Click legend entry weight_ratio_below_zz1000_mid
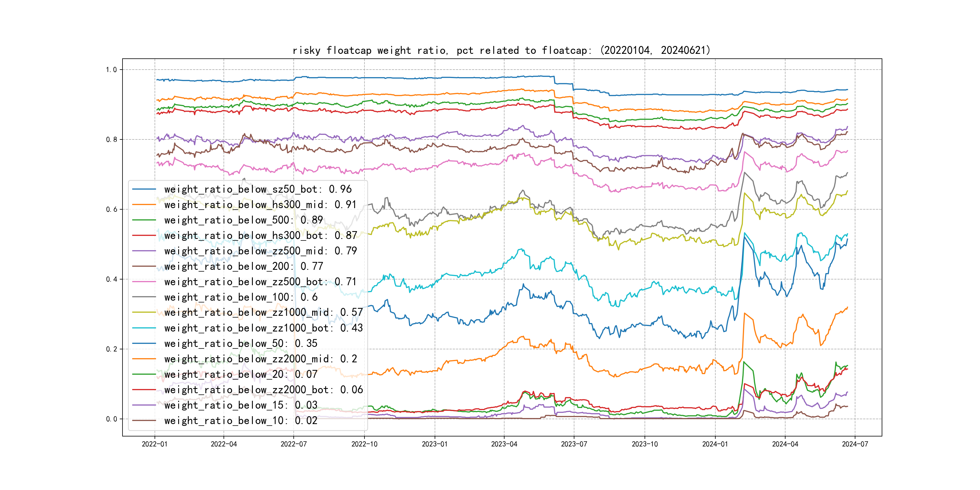Viewport: 980px width, 490px height. [263, 312]
